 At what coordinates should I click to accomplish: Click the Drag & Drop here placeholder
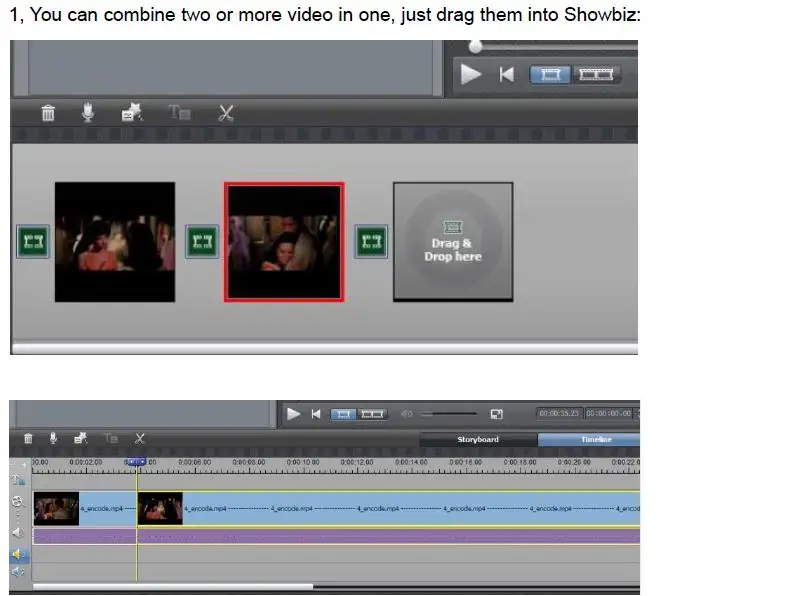[x=453, y=242]
